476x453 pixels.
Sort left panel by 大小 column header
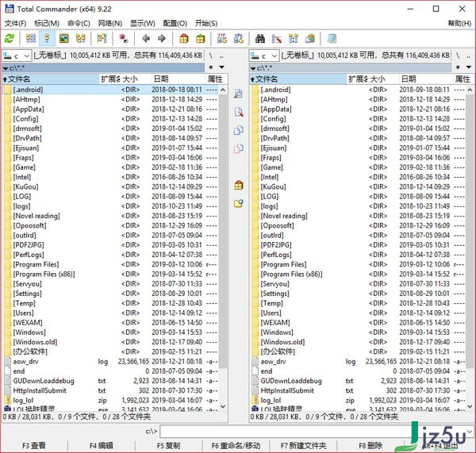pos(136,79)
